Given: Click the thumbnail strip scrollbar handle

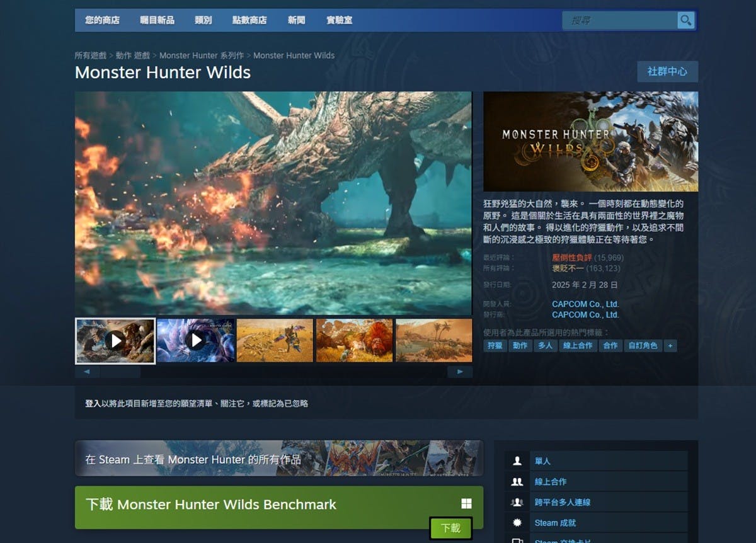Looking at the screenshot, I should (120, 372).
